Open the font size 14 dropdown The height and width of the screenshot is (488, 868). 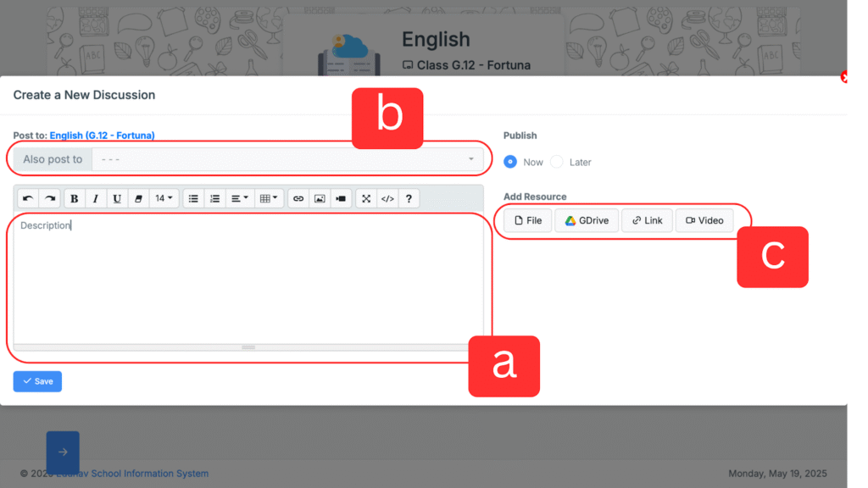tap(164, 198)
